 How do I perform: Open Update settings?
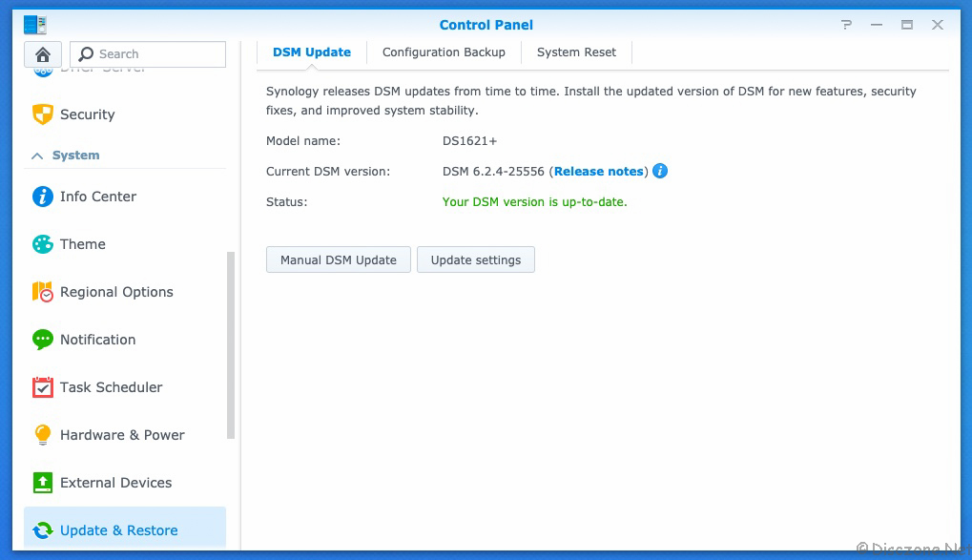tap(476, 259)
